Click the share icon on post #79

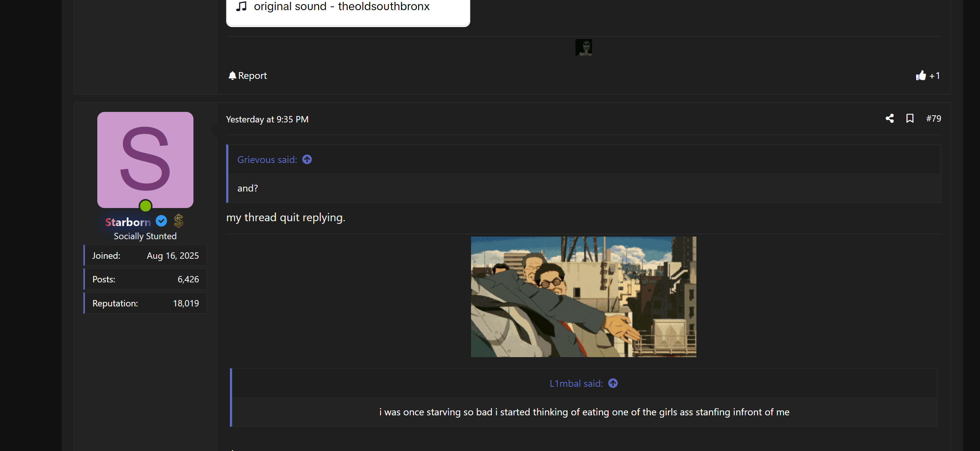(889, 119)
